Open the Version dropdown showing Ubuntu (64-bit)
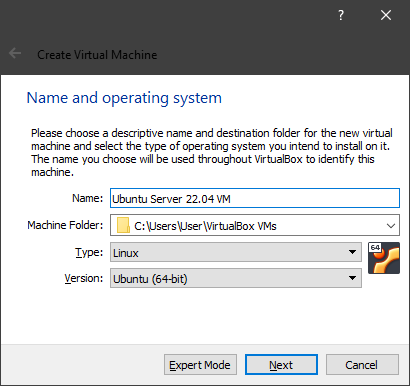 click(236, 278)
